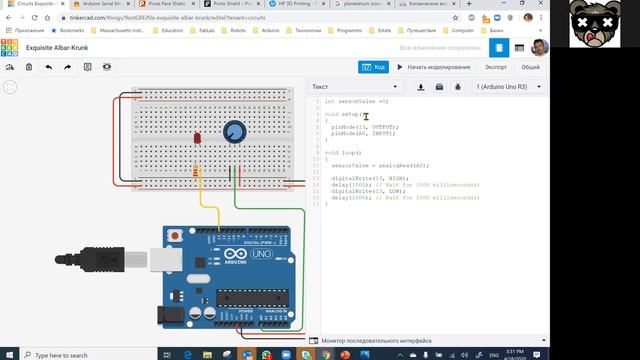Image resolution: width=640 pixels, height=360 pixels.
Task: Click the zoom to fit icon
Action: click(10, 87)
